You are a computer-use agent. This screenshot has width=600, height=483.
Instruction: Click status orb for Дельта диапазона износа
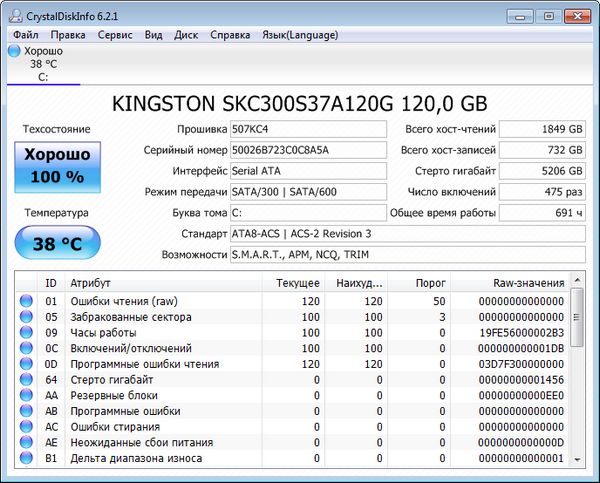[26, 458]
